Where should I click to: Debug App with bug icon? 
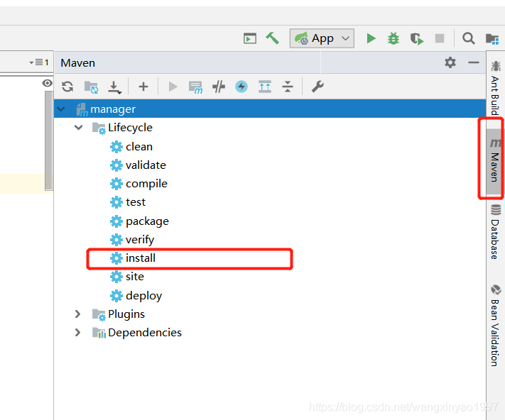click(x=393, y=38)
